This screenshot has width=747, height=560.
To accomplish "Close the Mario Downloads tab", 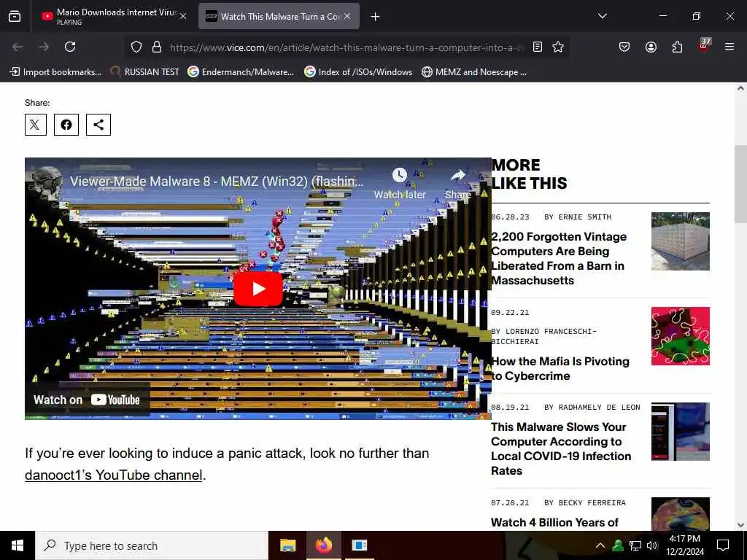I will (183, 16).
